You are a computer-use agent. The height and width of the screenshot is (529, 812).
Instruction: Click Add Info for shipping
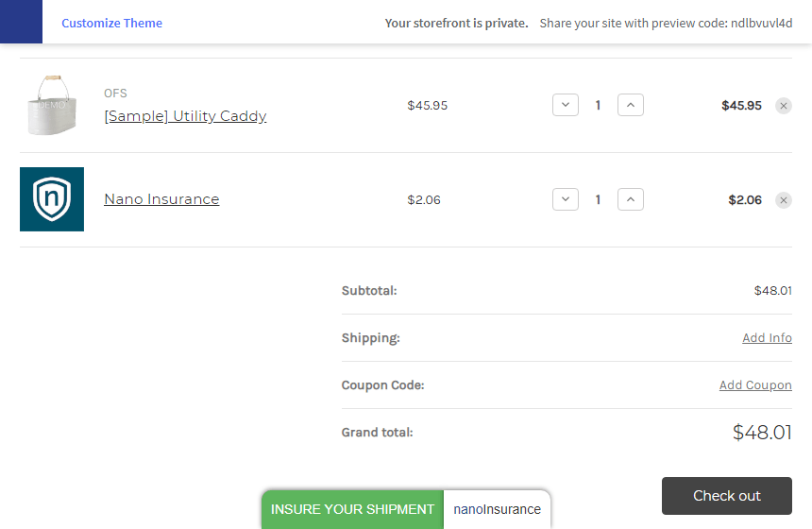[767, 338]
